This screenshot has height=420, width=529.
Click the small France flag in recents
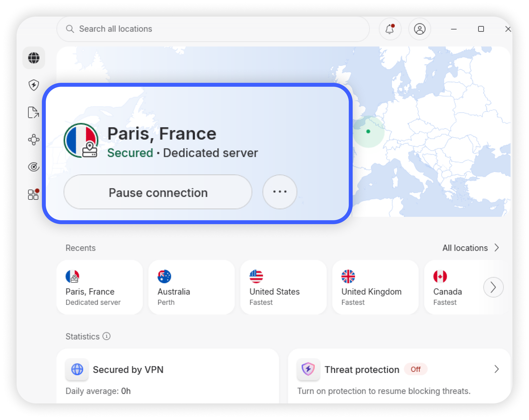point(72,277)
